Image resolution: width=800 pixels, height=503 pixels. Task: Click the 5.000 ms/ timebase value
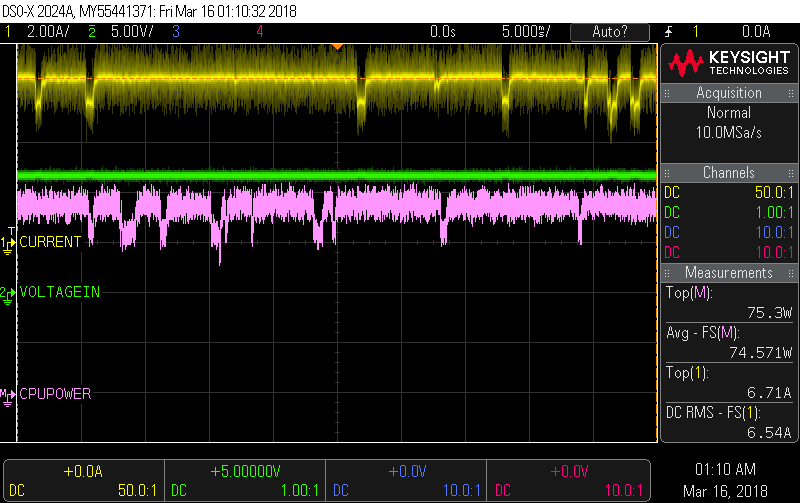(x=526, y=32)
